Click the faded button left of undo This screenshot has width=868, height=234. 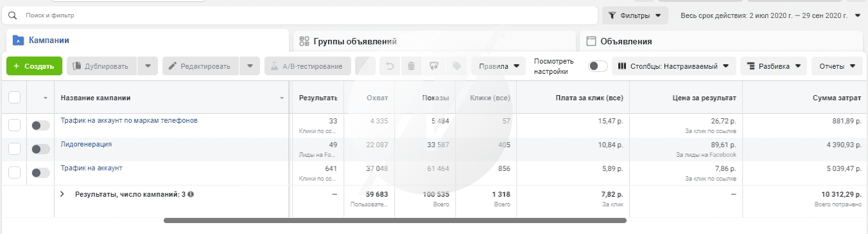click(365, 66)
